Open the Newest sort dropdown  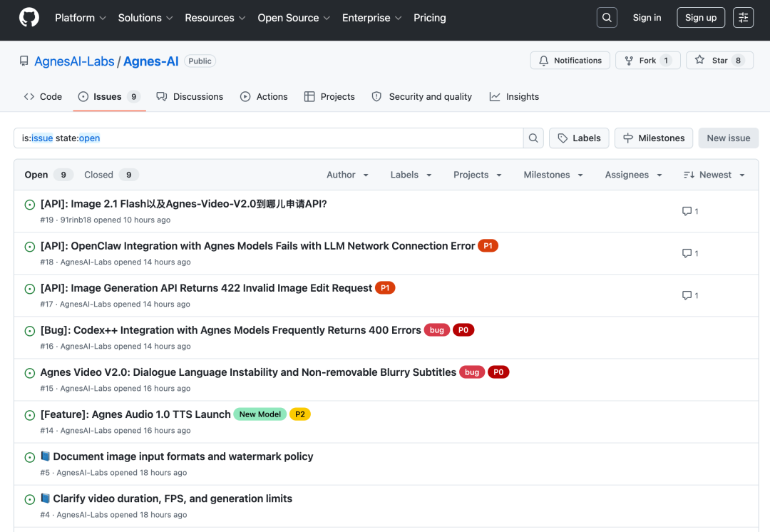coord(714,175)
